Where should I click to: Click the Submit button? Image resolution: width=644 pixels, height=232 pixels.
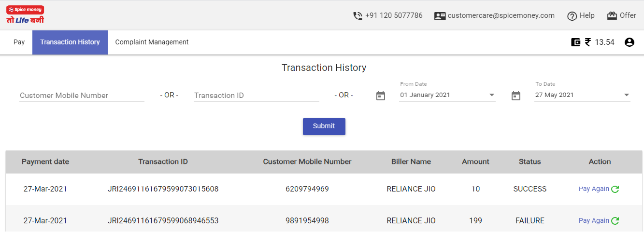tap(324, 126)
